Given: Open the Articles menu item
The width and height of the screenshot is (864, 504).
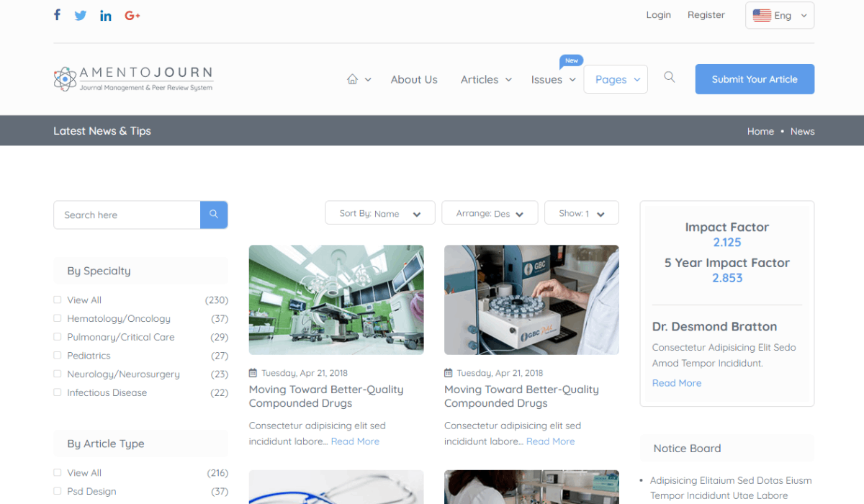Looking at the screenshot, I should coord(480,79).
